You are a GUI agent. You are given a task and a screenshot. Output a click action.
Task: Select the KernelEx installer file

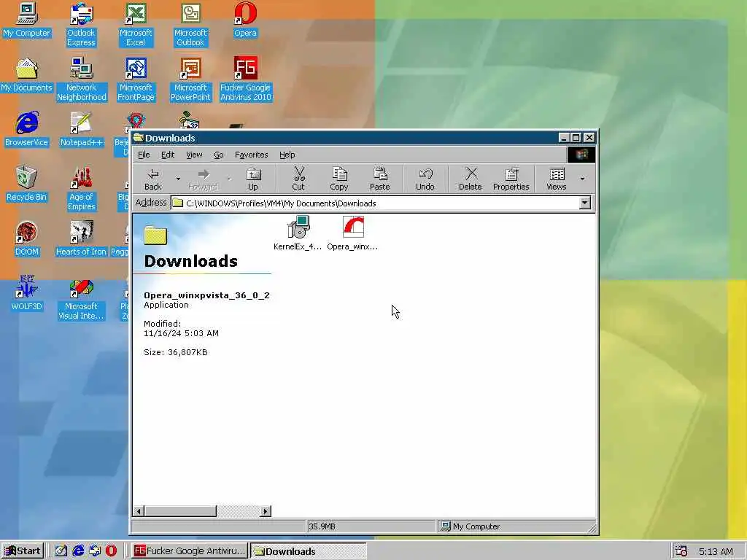click(x=298, y=233)
